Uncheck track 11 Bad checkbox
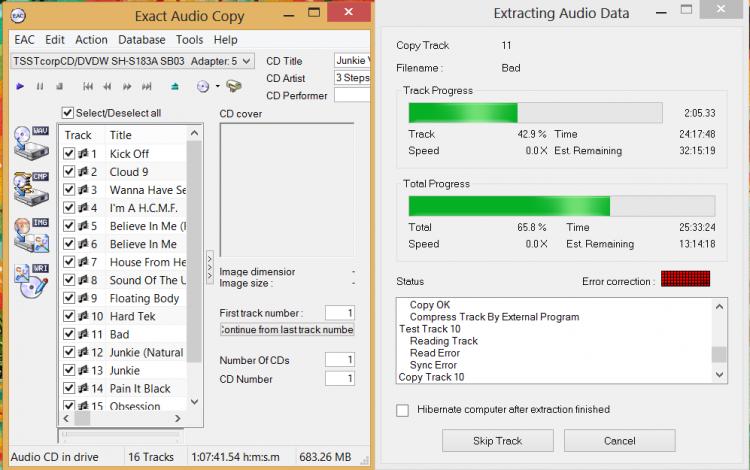This screenshot has height=470, width=750. coord(69,334)
